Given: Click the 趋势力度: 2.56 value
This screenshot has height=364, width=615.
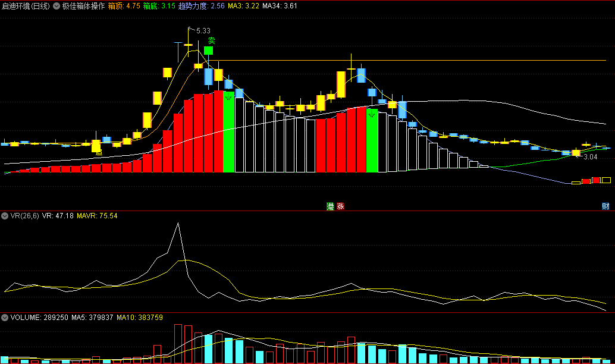Looking at the screenshot, I should [202, 6].
